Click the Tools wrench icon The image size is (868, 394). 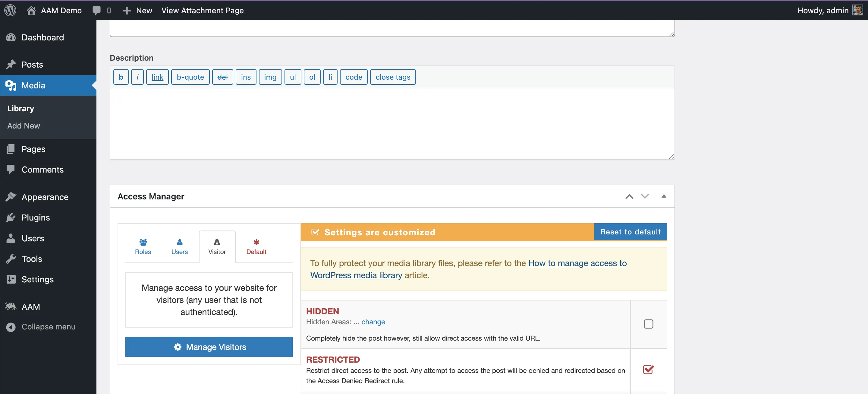pyautogui.click(x=11, y=259)
